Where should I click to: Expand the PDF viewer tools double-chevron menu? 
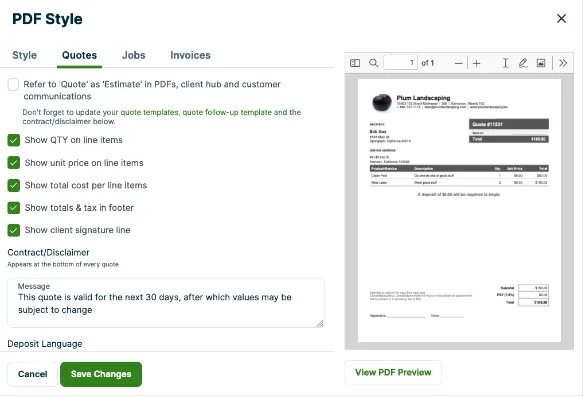[563, 63]
